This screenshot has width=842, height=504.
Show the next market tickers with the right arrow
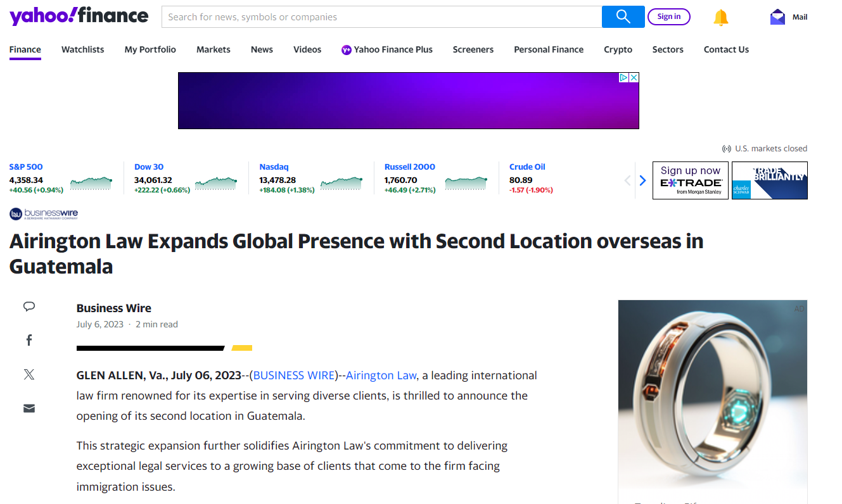point(642,180)
